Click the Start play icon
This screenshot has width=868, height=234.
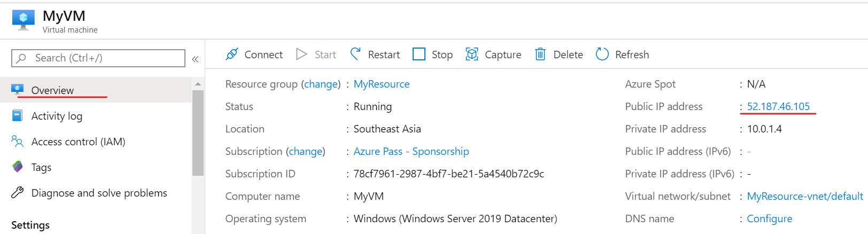301,54
